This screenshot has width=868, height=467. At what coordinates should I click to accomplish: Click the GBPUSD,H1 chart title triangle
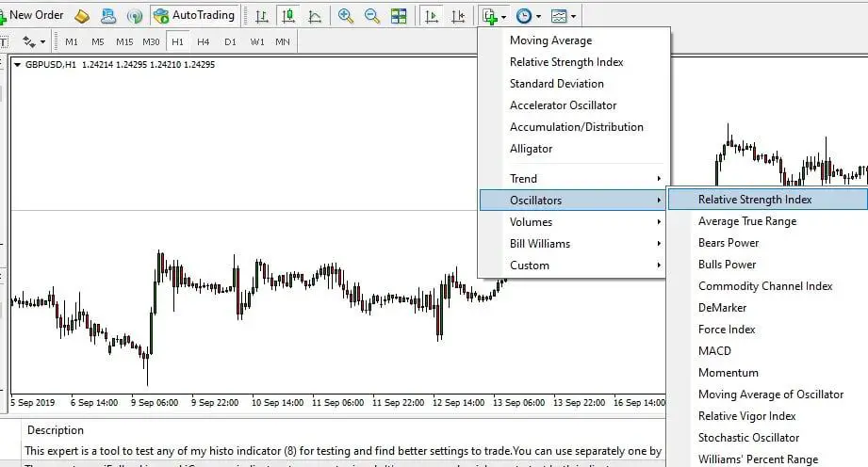pos(17,65)
